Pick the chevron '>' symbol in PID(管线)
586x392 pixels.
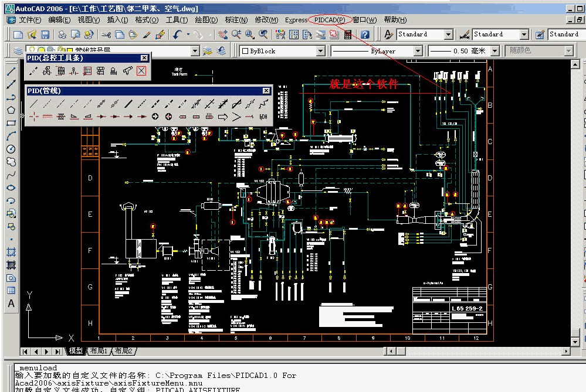coord(236,117)
